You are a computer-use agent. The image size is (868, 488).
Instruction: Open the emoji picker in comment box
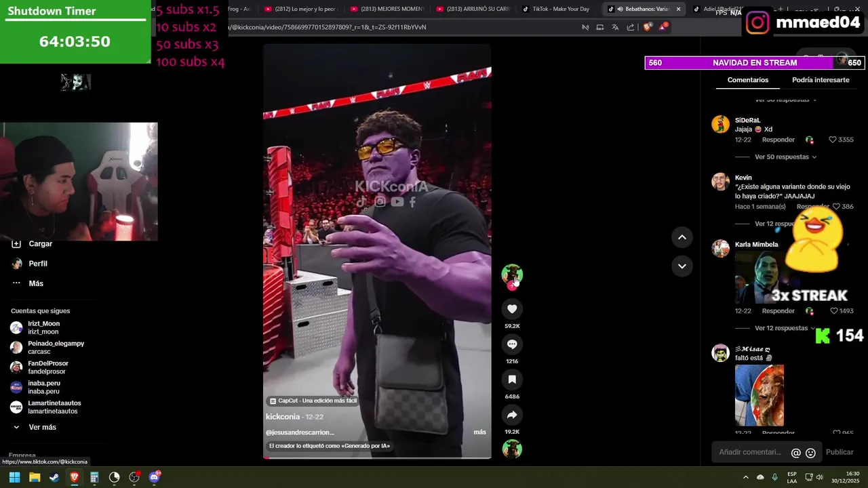tap(810, 453)
